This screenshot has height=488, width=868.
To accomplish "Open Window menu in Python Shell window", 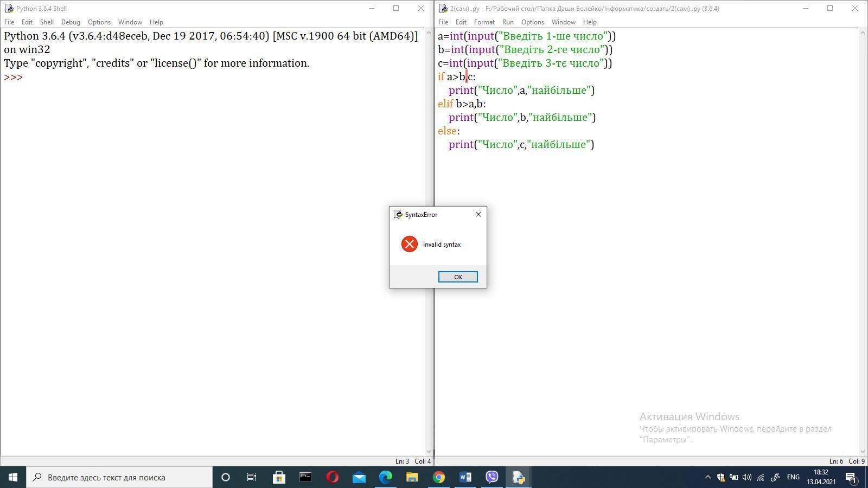I will click(130, 22).
